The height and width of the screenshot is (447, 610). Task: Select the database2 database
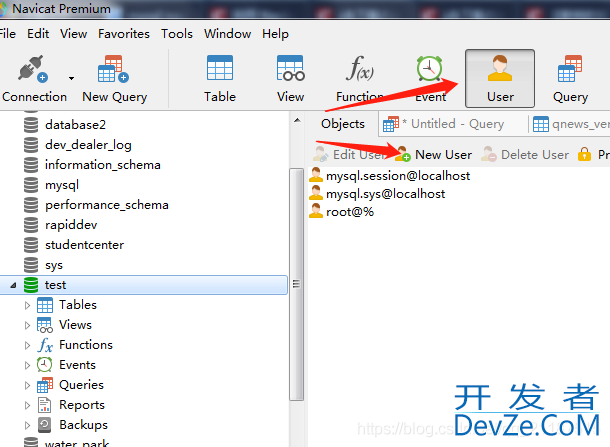(75, 125)
